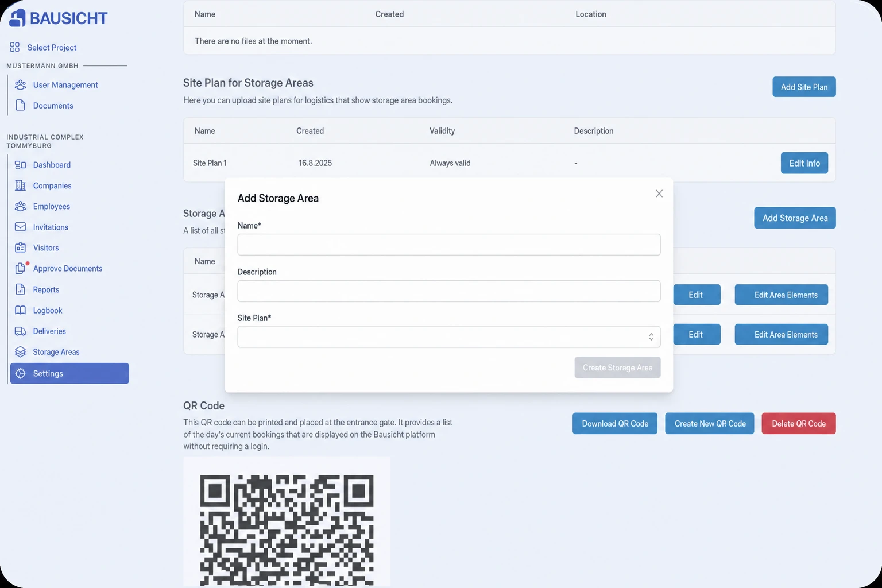
Task: Click Edit for first storage area row
Action: click(695, 295)
